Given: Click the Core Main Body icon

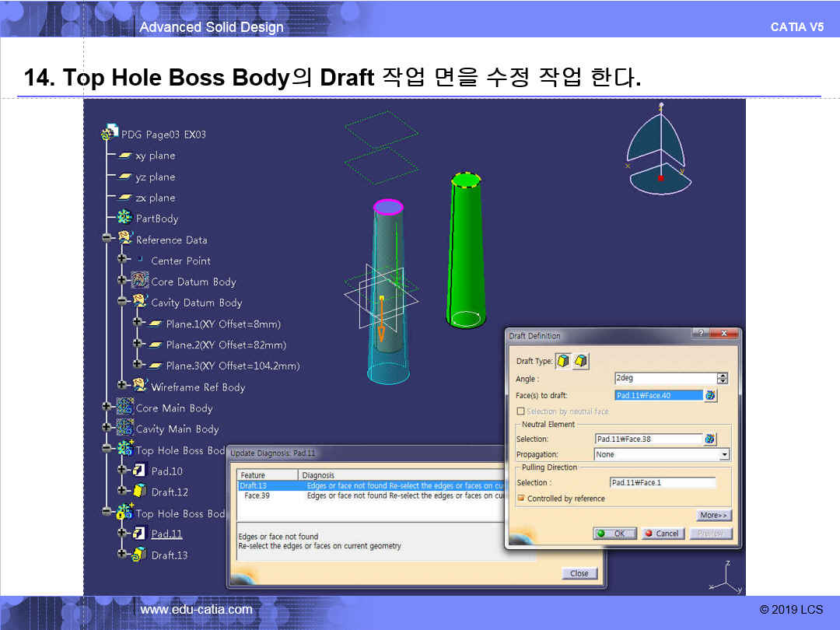Looking at the screenshot, I should pos(124,408).
